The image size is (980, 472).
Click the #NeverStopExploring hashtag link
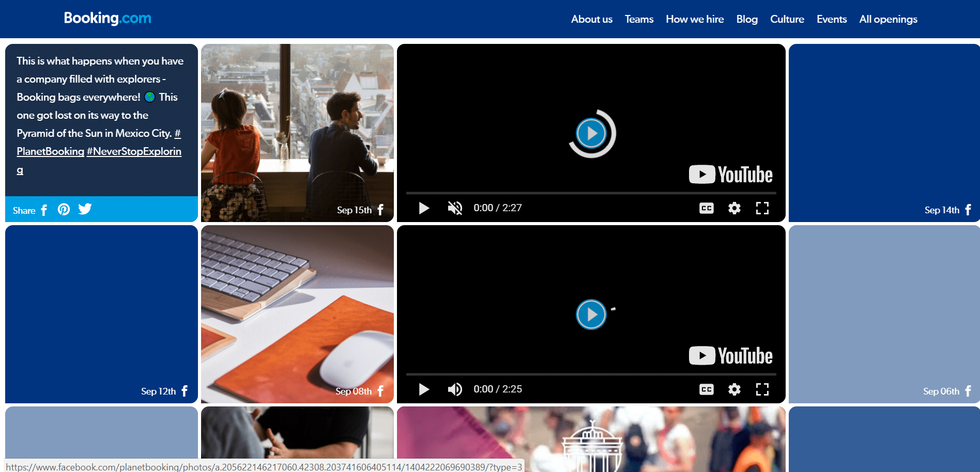[134, 152]
